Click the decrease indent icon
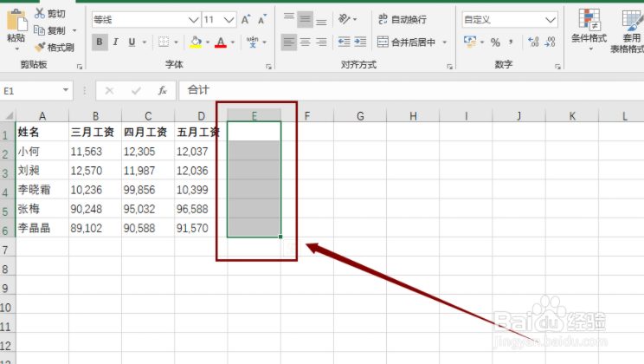The width and height of the screenshot is (644, 364). 345,42
